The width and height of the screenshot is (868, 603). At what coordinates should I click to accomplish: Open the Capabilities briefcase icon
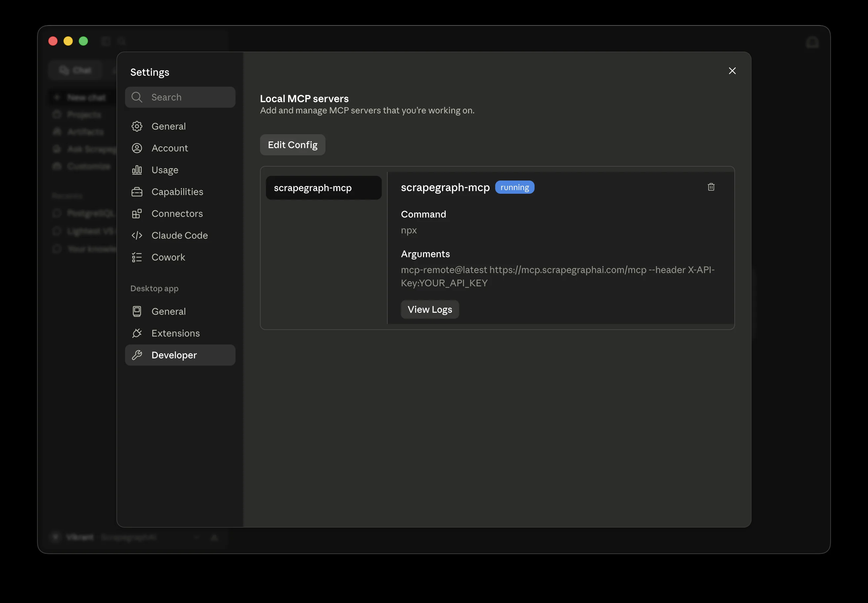(137, 192)
